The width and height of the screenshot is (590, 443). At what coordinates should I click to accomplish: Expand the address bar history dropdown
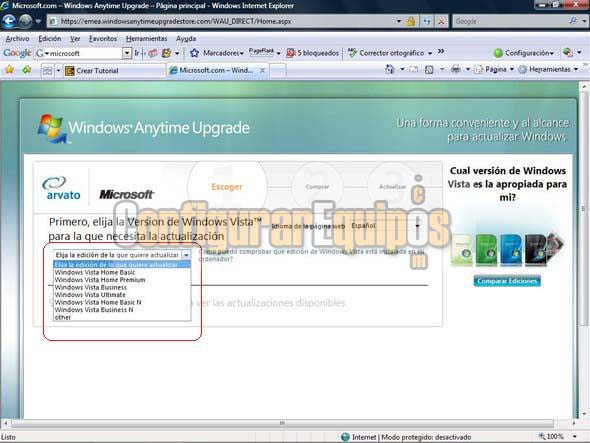(x=398, y=21)
